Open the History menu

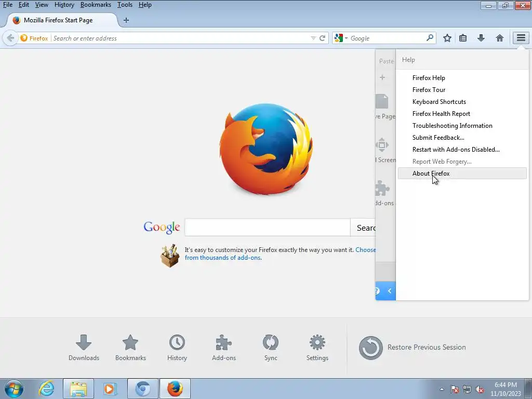click(x=64, y=5)
